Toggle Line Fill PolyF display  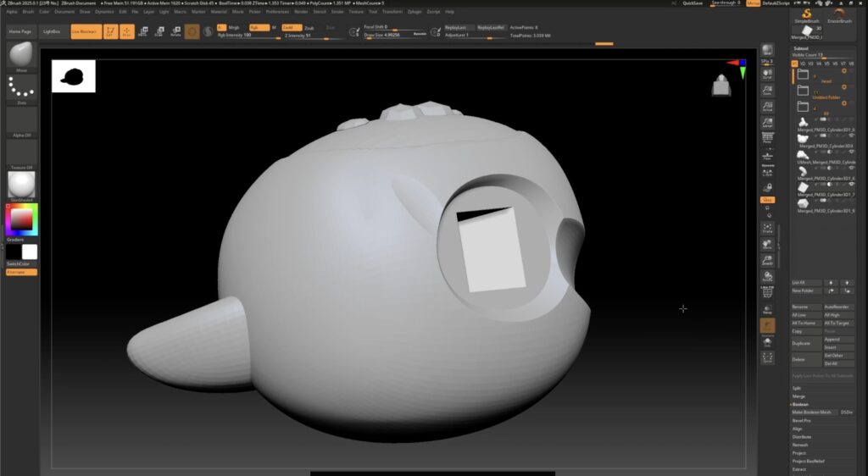tap(766, 292)
